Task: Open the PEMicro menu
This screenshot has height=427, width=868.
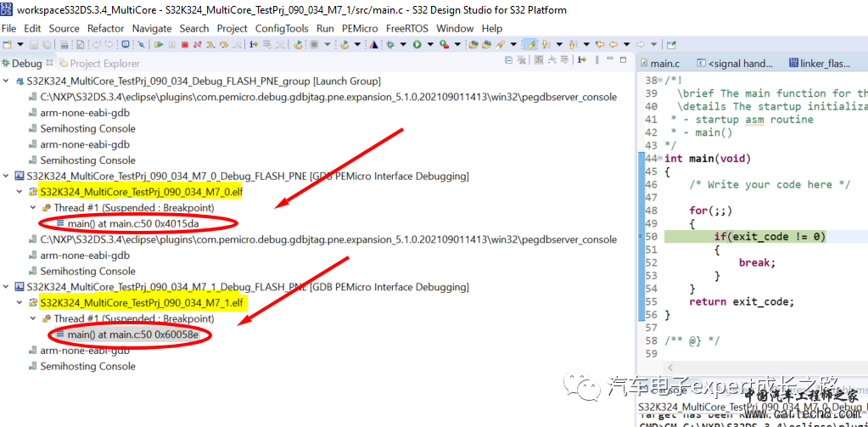Action: pos(360,28)
